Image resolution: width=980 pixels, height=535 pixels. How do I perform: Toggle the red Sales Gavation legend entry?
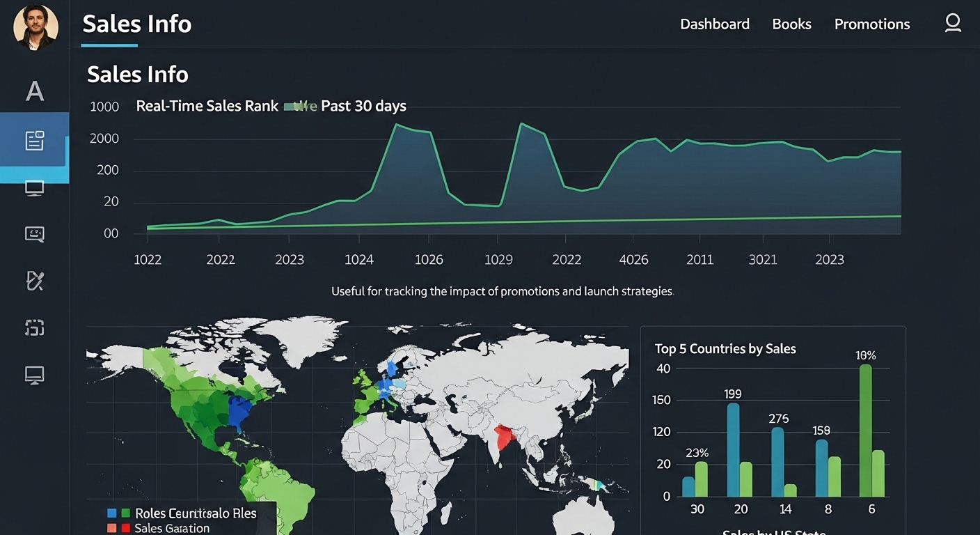(125, 527)
